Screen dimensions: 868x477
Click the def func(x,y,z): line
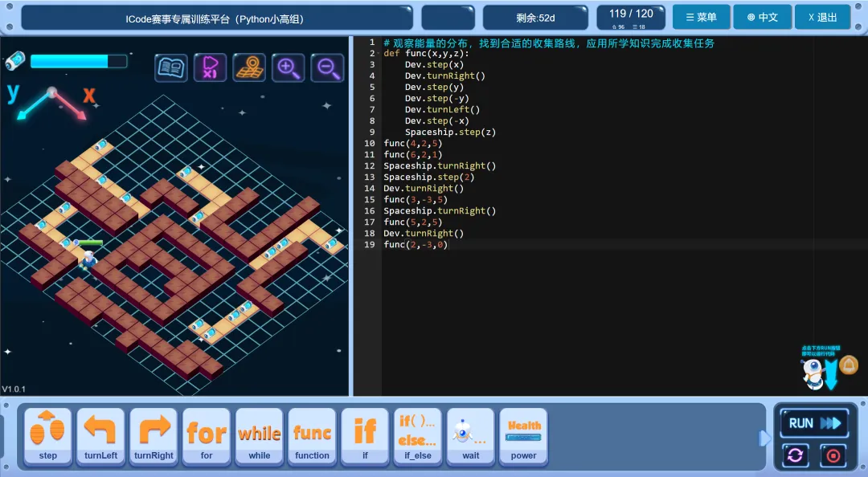tap(426, 54)
